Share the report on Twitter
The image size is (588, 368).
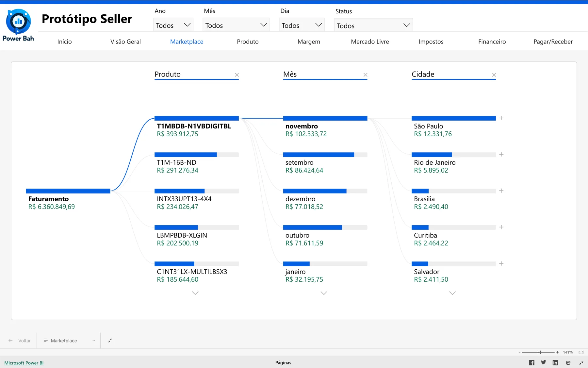(x=543, y=362)
